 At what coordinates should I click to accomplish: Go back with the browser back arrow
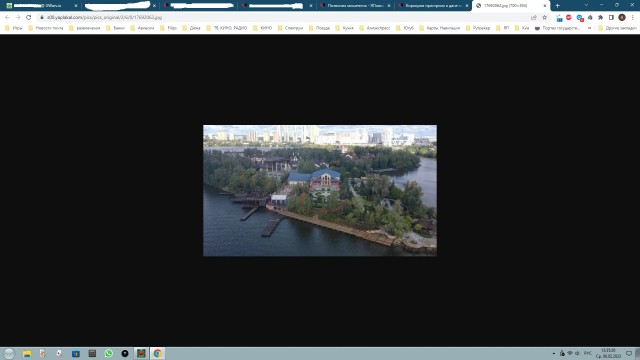(x=7, y=18)
